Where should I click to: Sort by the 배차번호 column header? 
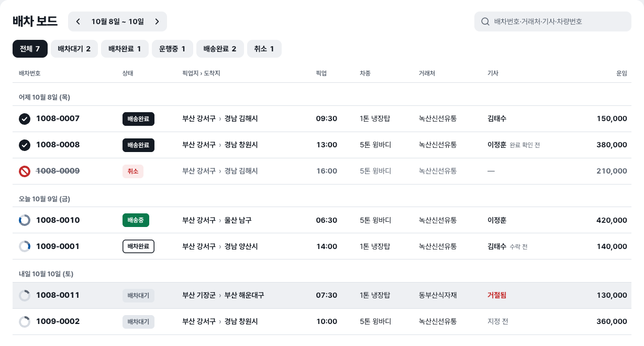click(x=30, y=73)
